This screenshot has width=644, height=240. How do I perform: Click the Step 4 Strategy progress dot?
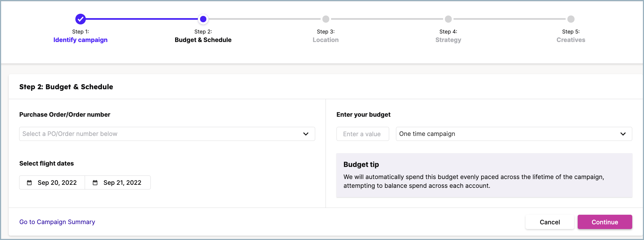click(448, 19)
